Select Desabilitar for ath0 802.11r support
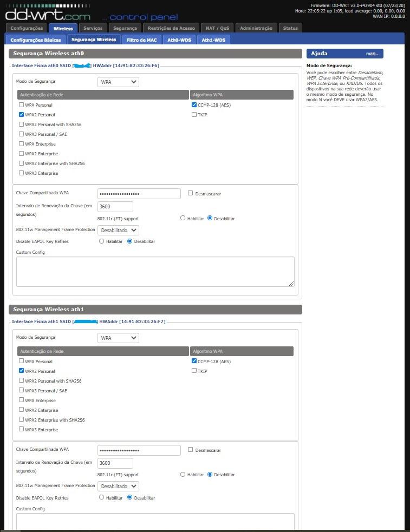This screenshot has height=532, width=410. click(210, 218)
